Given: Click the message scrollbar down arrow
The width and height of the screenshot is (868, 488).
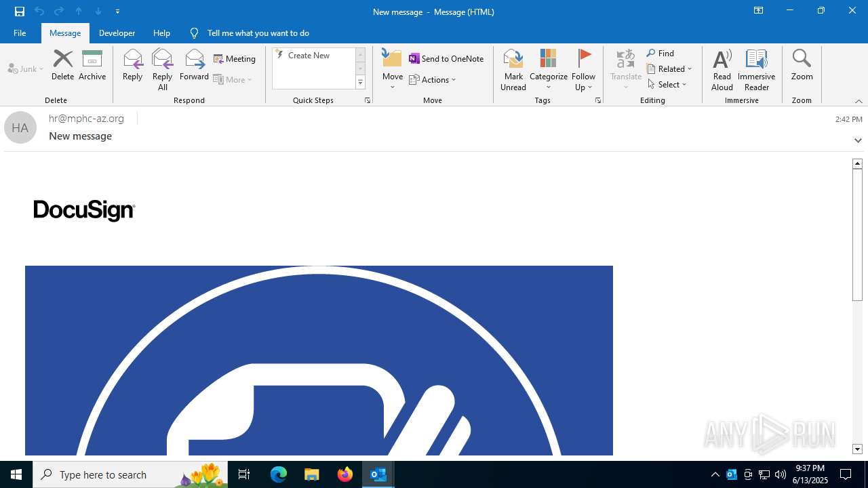Looking at the screenshot, I should point(857,449).
